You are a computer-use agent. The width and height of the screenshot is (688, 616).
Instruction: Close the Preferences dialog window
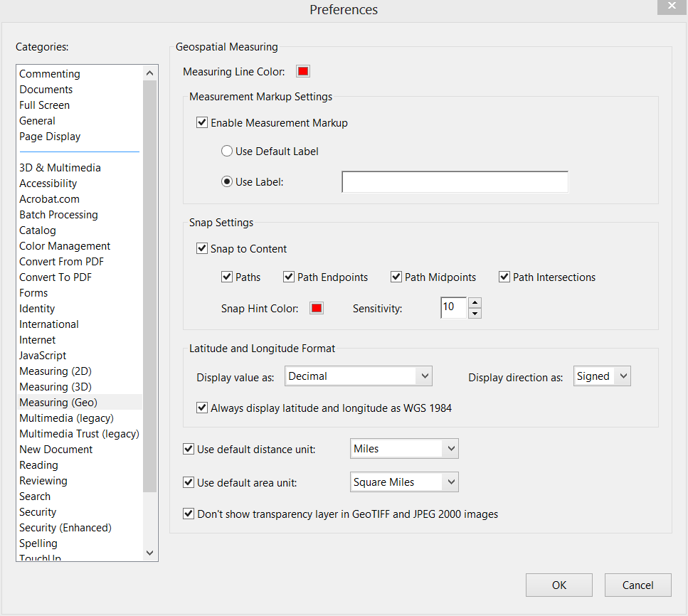(672, 6)
